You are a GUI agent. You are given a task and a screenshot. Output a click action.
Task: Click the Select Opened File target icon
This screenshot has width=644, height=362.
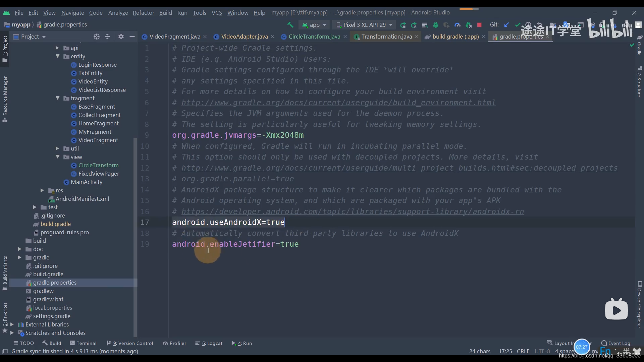97,37
